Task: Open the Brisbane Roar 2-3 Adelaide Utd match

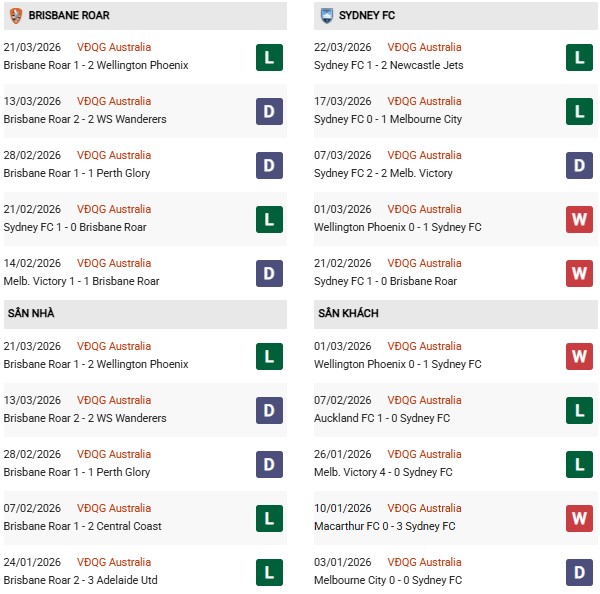Action: pyautogui.click(x=82, y=581)
